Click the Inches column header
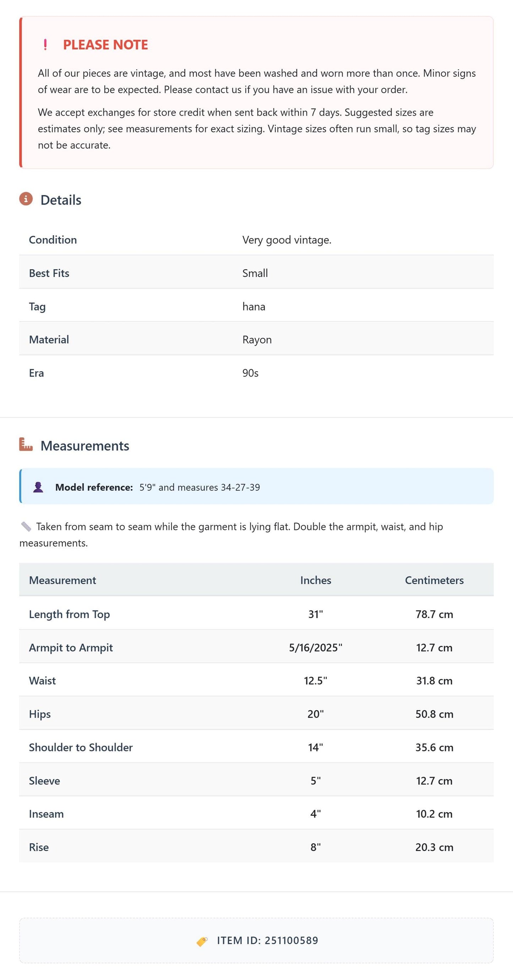Screen dimensions: 513x980 [x=316, y=580]
